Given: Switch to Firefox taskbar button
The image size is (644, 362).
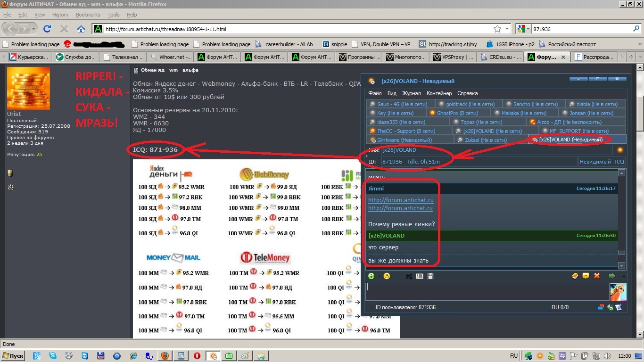Looking at the screenshot, I should point(165,356).
